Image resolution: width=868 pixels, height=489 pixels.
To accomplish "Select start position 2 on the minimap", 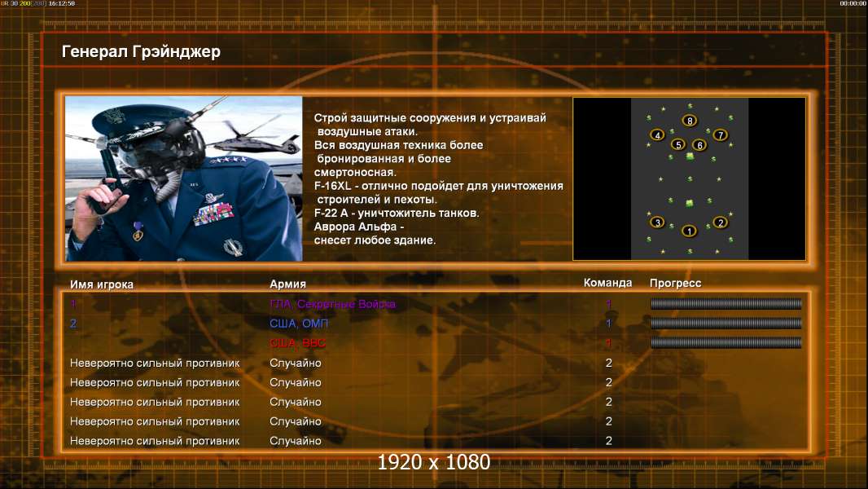I will 720,222.
